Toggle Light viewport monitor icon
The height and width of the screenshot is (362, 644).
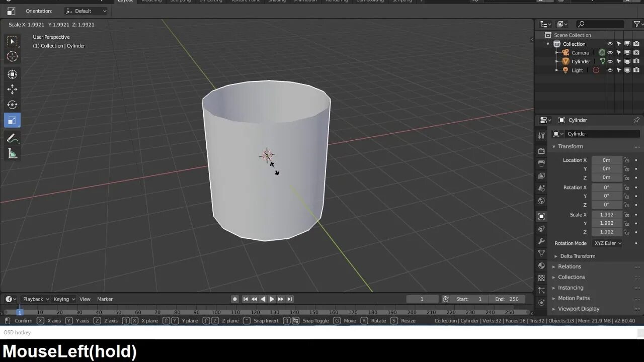pos(627,70)
